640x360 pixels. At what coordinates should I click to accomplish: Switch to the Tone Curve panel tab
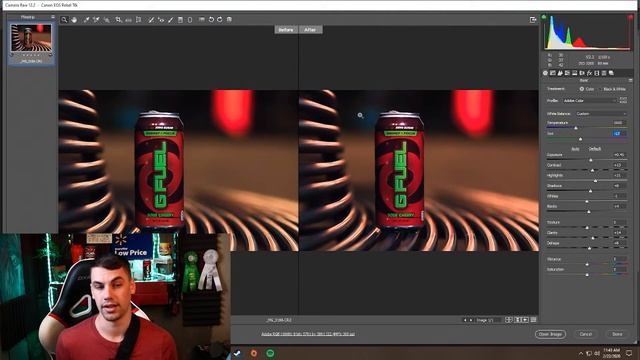(x=553, y=73)
